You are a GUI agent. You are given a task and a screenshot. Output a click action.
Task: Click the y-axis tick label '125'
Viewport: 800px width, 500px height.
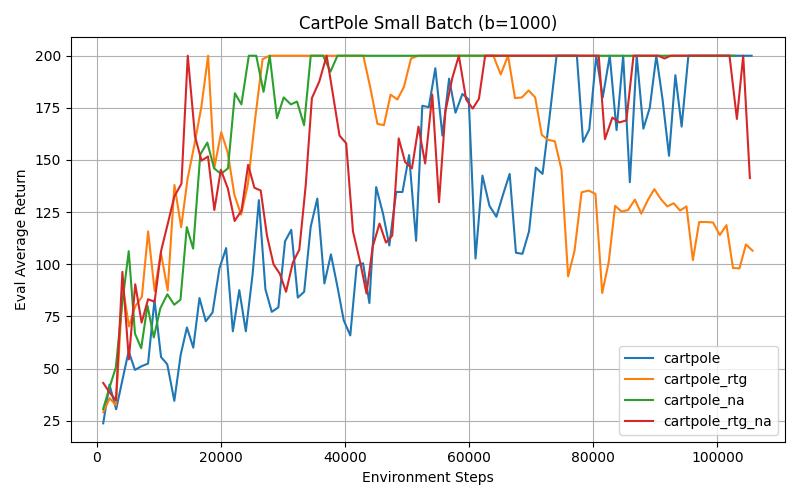point(48,213)
